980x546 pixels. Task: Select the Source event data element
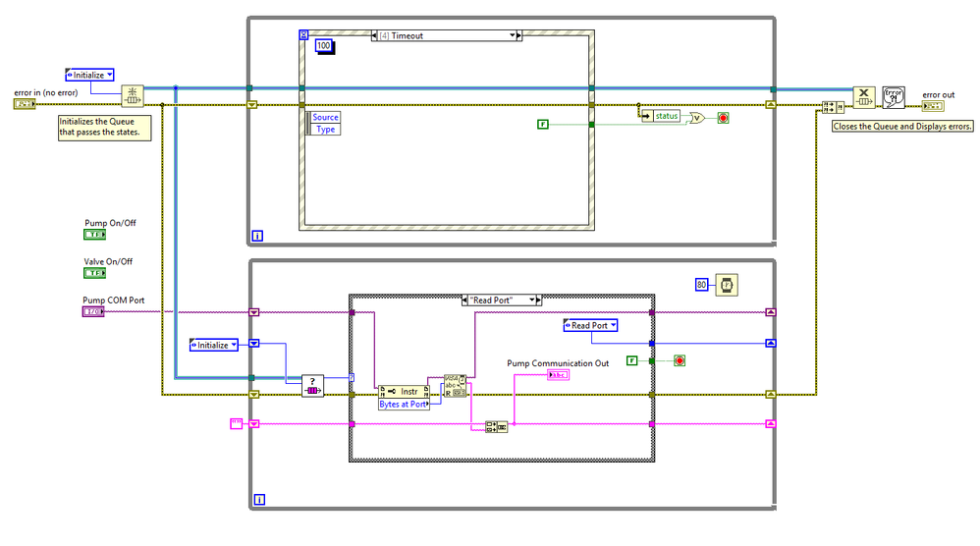[x=325, y=117]
